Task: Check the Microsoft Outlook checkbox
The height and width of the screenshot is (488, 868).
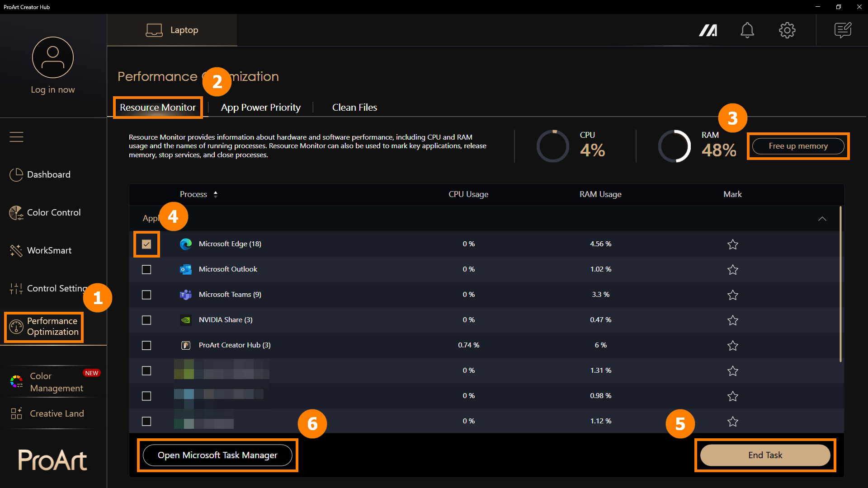Action: point(146,269)
